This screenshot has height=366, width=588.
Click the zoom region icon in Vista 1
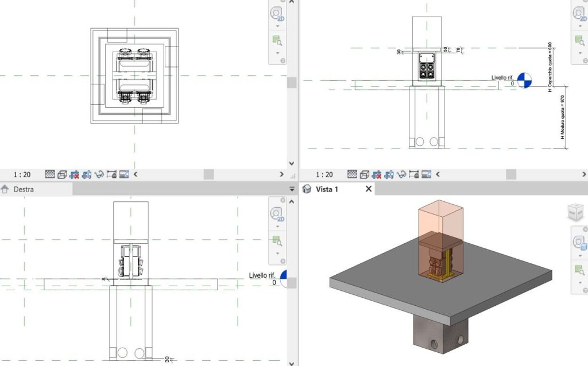point(579,268)
